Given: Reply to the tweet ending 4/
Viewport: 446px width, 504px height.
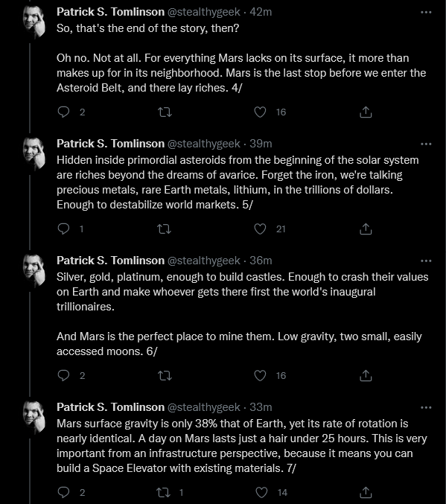Looking at the screenshot, I should [63, 112].
